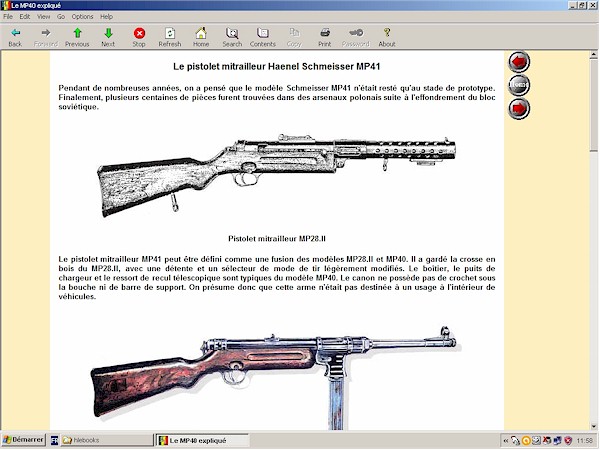This screenshot has height=450, width=600.
Task: Click the application icon in the title bar
Action: coord(5,5)
